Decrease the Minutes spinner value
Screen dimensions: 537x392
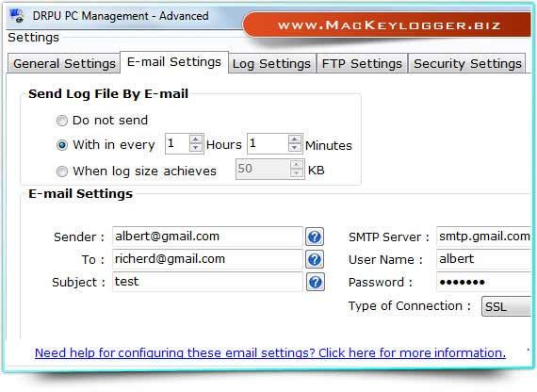click(x=294, y=148)
